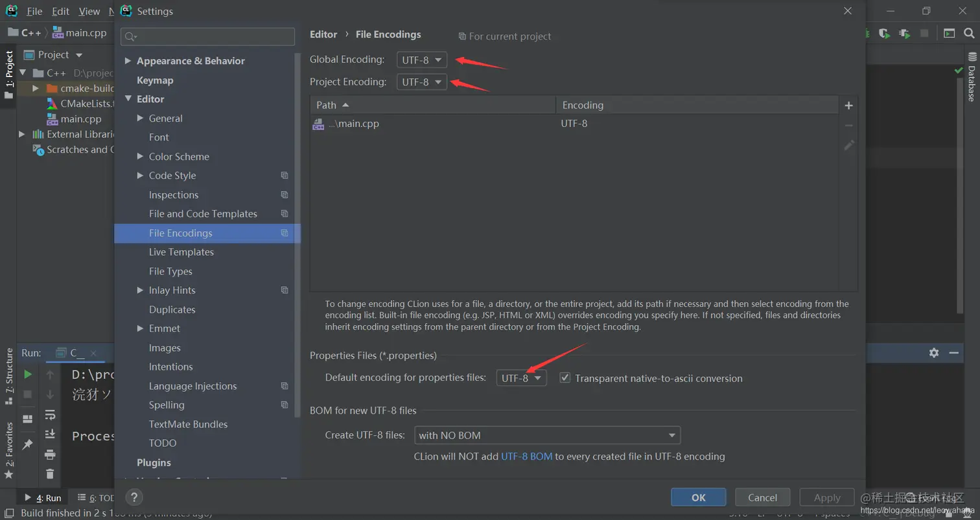
Task: Open File Types in the settings tree
Action: (x=170, y=271)
